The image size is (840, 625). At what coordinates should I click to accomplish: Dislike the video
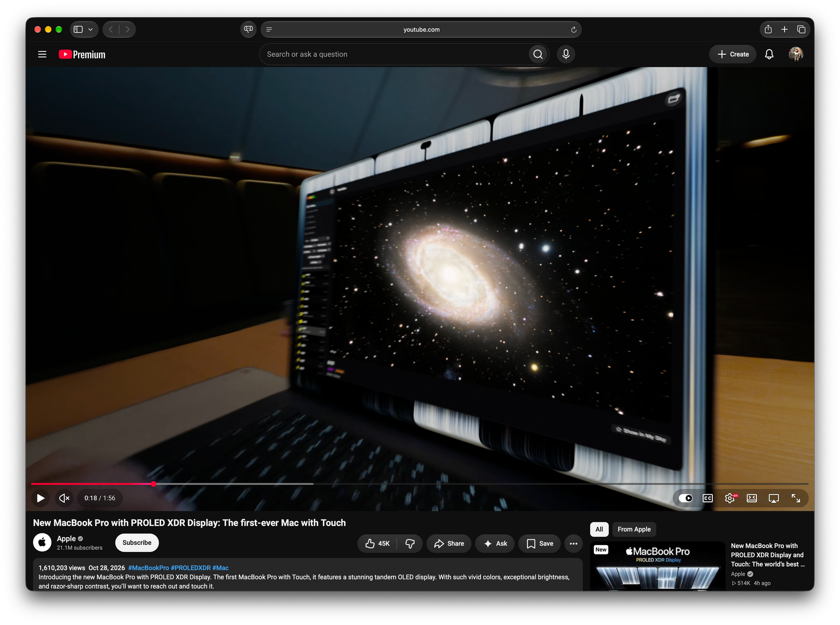410,543
